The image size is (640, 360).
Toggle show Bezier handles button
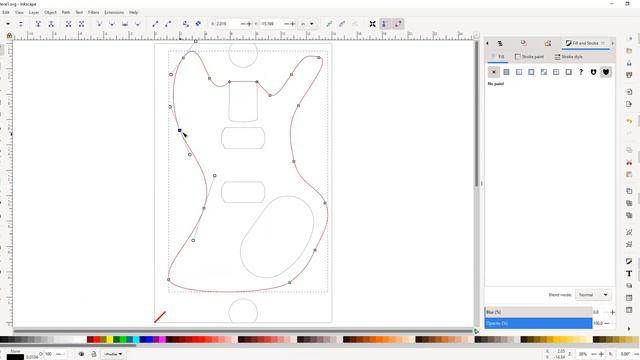[x=385, y=24]
